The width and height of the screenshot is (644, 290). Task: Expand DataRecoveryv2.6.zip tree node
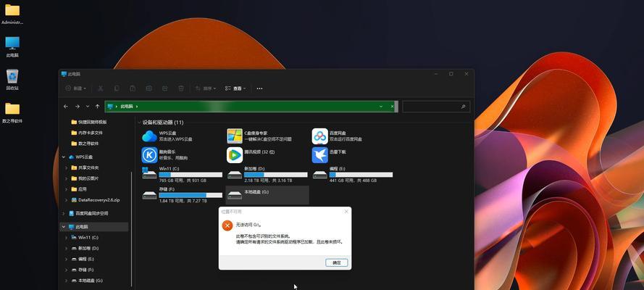pos(67,199)
